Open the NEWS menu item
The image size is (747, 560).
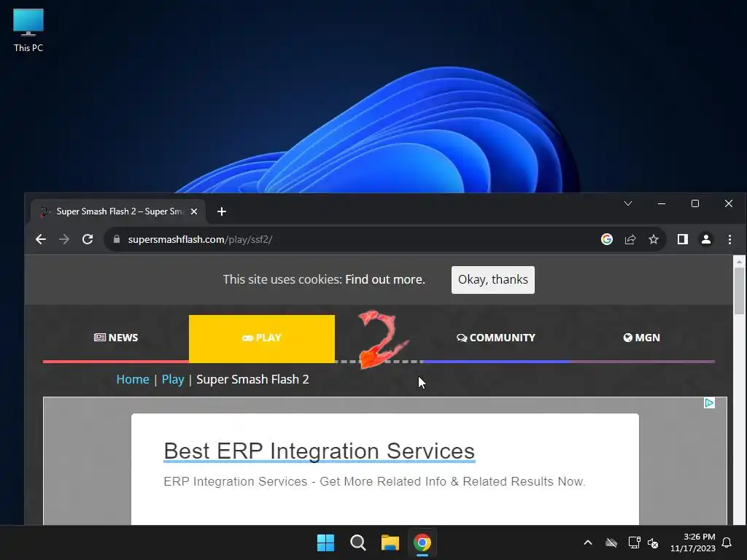116,338
